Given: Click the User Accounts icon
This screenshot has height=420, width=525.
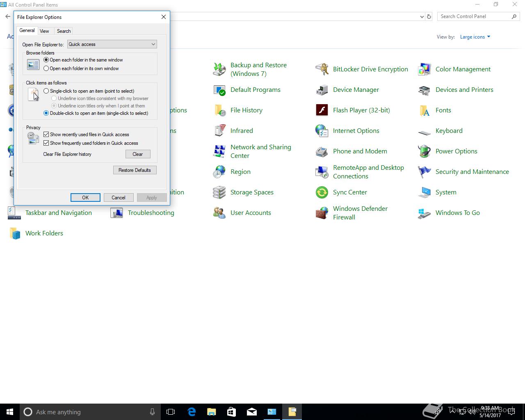Looking at the screenshot, I should (219, 213).
